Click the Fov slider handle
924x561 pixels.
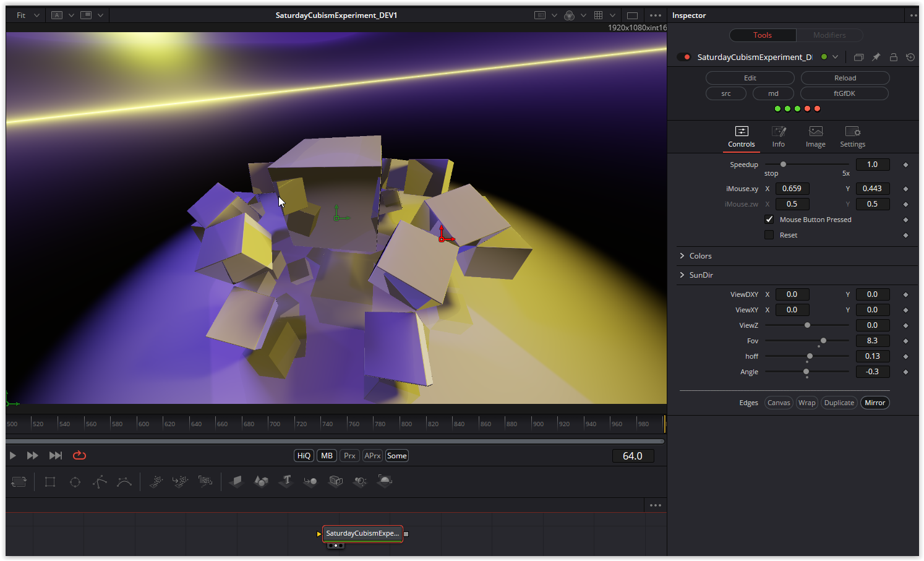pyautogui.click(x=823, y=341)
